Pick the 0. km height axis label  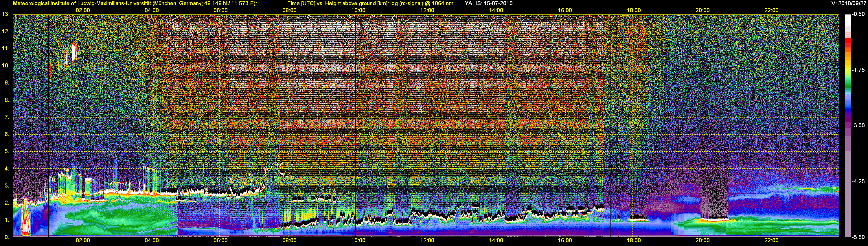click(7, 237)
